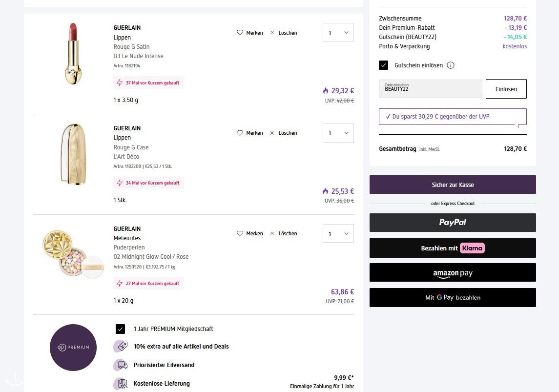Click heart icon for Rouge G Satin lipstick
The image size is (559, 392).
(240, 33)
